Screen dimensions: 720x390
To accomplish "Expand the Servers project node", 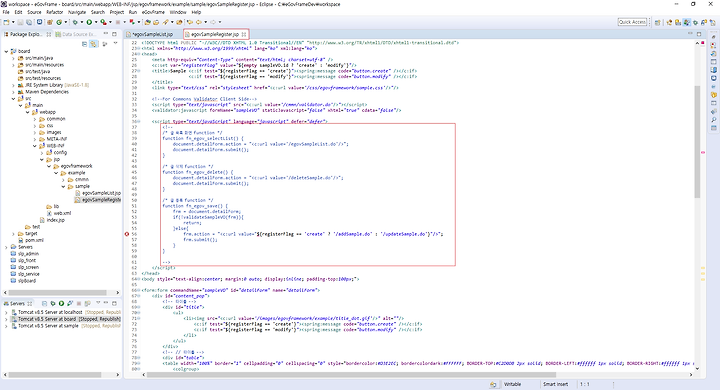I will [6, 247].
